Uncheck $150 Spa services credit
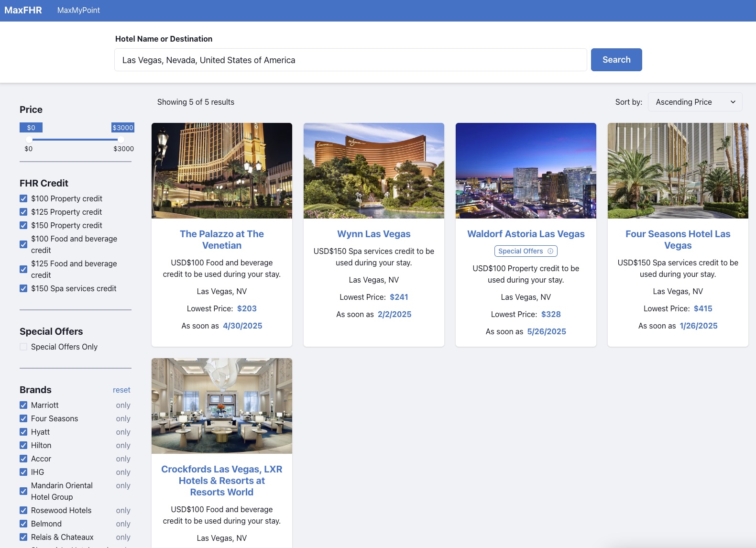756x548 pixels. coord(23,288)
